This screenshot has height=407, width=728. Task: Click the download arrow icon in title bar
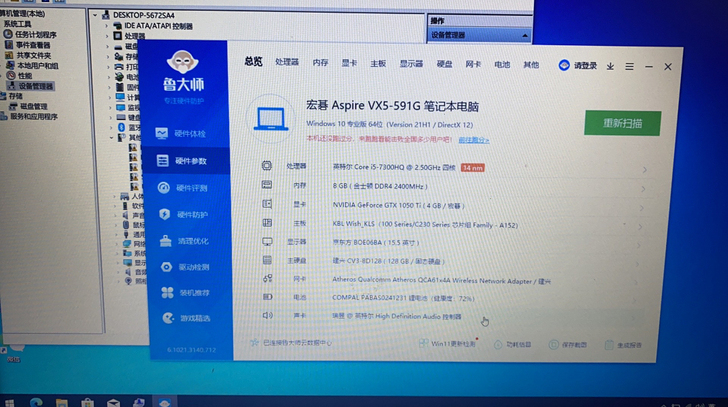point(610,67)
